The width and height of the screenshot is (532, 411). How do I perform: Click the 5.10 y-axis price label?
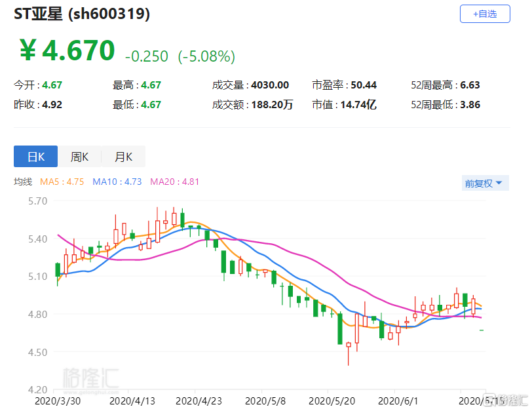(x=37, y=277)
